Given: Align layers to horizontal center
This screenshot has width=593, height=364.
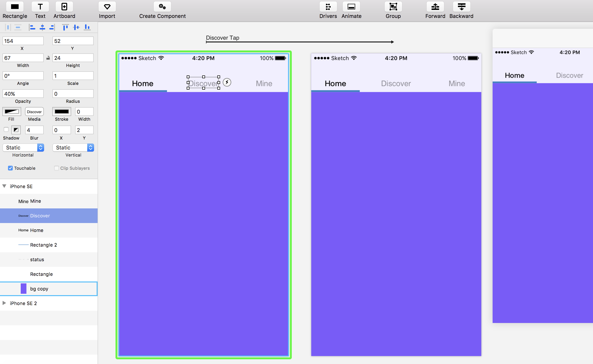Looking at the screenshot, I should click(x=42, y=27).
